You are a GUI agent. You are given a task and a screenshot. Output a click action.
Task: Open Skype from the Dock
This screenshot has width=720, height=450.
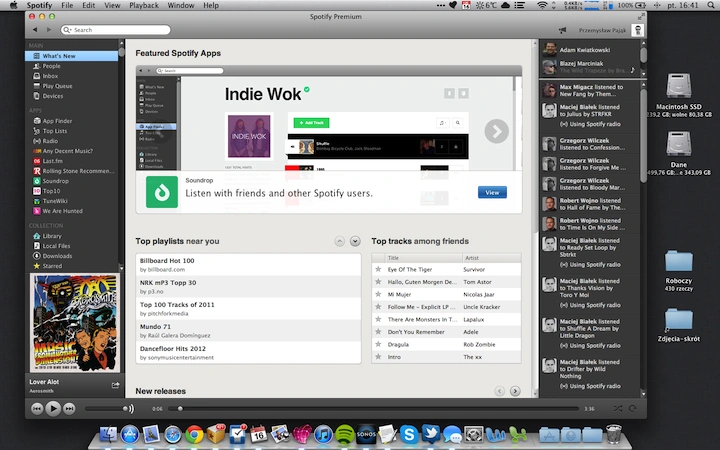click(x=409, y=434)
